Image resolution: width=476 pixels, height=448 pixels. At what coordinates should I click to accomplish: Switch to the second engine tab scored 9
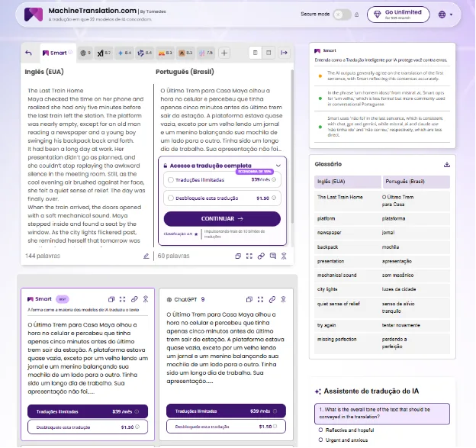(x=84, y=53)
